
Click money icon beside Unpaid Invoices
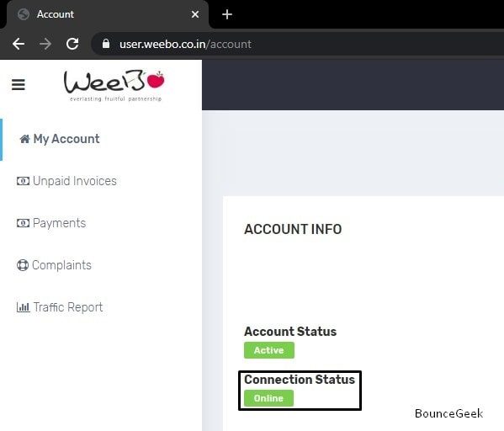23,181
